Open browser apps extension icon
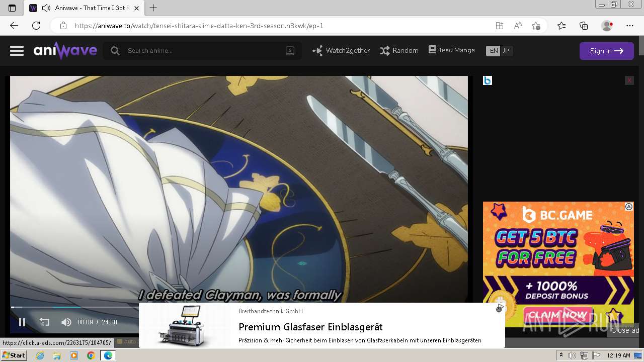 click(x=499, y=26)
